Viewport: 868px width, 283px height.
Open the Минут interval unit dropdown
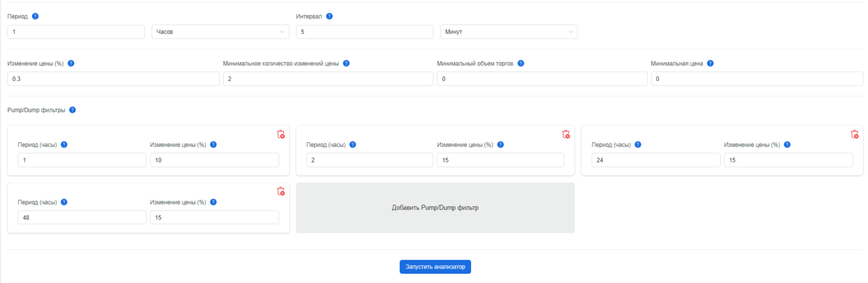[509, 32]
